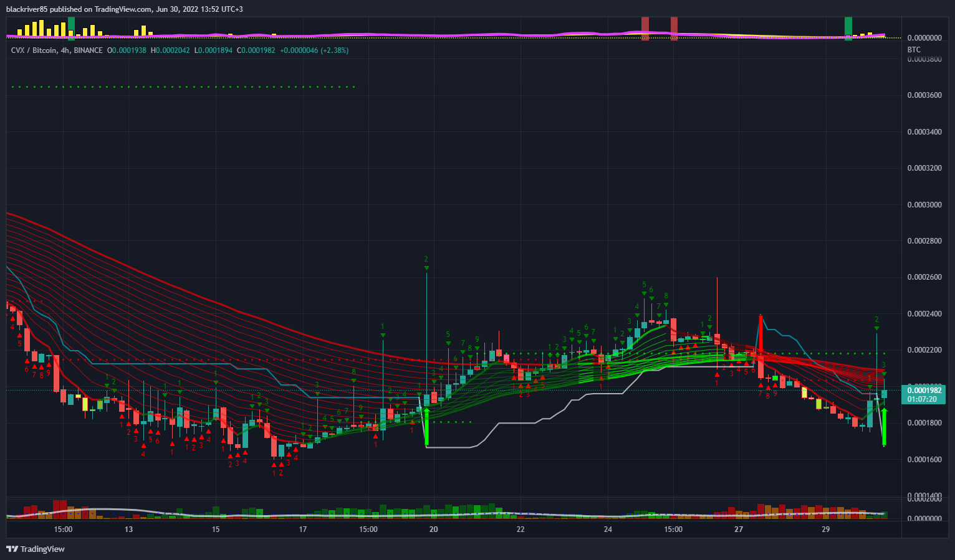The width and height of the screenshot is (955, 560).
Task: Click the 0.0003200 price axis label
Action: coord(924,168)
